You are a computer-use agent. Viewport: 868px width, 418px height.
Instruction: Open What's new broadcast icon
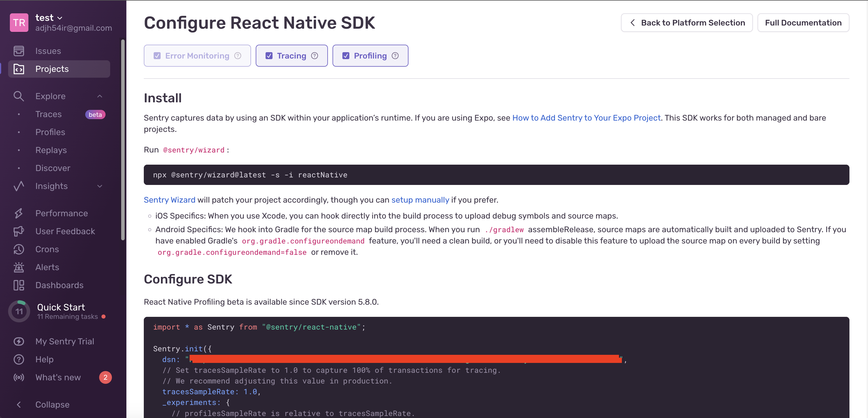tap(19, 377)
